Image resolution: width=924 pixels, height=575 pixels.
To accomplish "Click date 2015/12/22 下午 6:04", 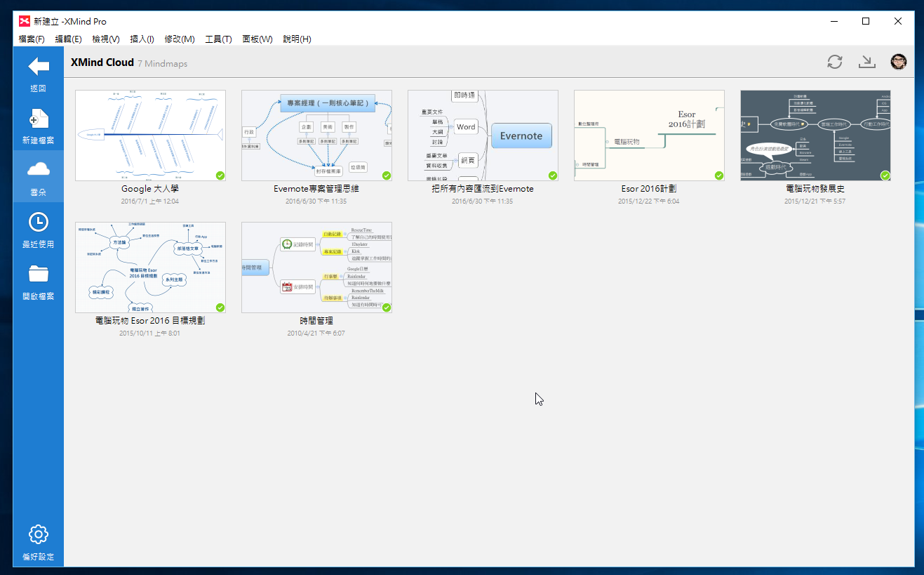I will (x=649, y=201).
